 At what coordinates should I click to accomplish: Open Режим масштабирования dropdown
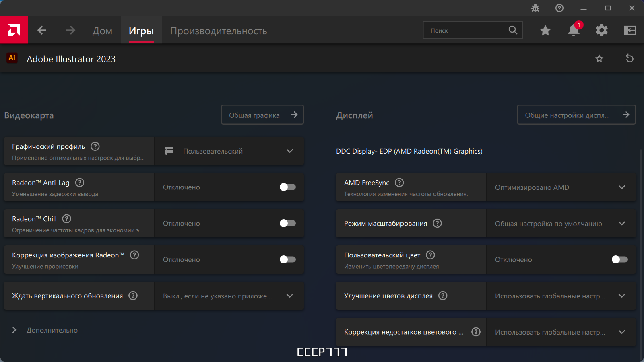[x=561, y=223]
